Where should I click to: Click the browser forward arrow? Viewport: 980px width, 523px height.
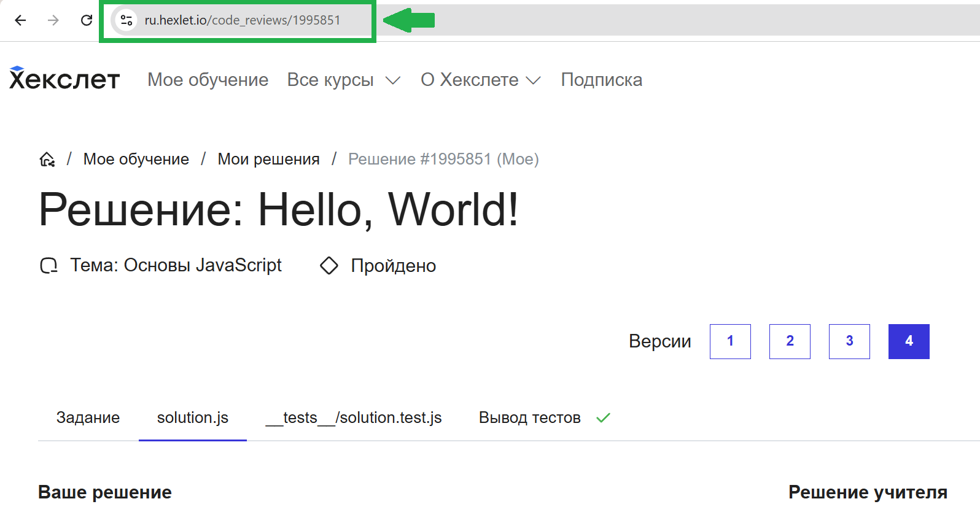[53, 20]
